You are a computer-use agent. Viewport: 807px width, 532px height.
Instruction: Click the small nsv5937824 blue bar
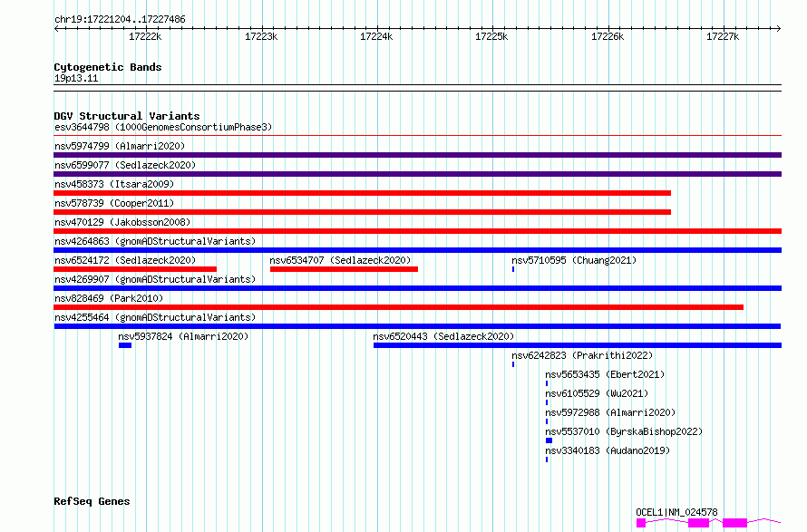coord(125,345)
